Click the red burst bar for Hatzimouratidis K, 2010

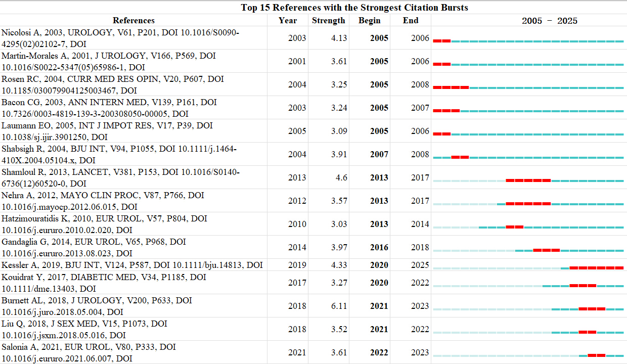click(x=515, y=227)
